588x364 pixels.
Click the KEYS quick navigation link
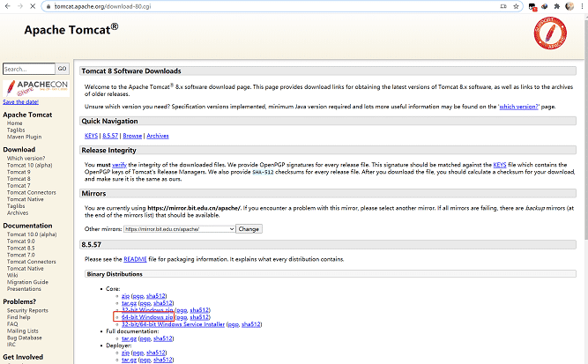[x=91, y=136]
